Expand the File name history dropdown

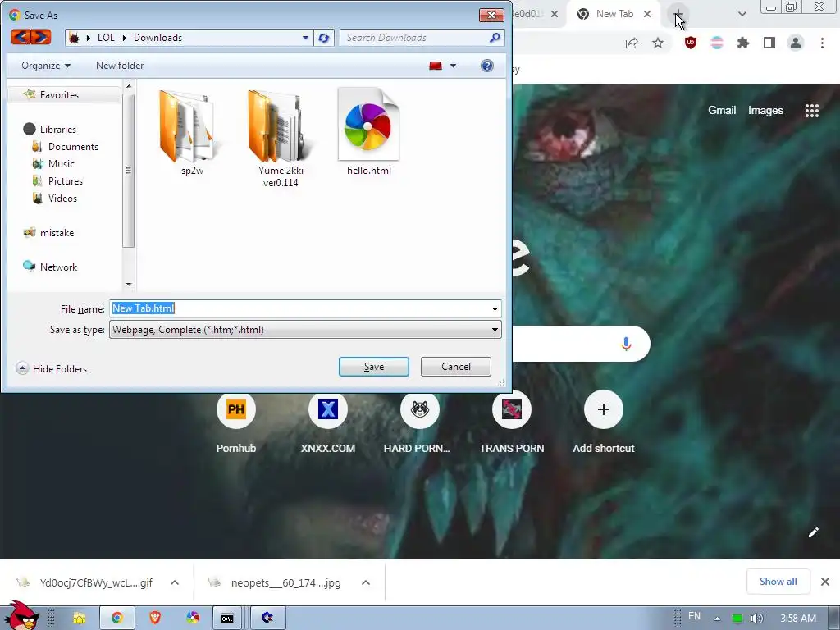coord(495,308)
